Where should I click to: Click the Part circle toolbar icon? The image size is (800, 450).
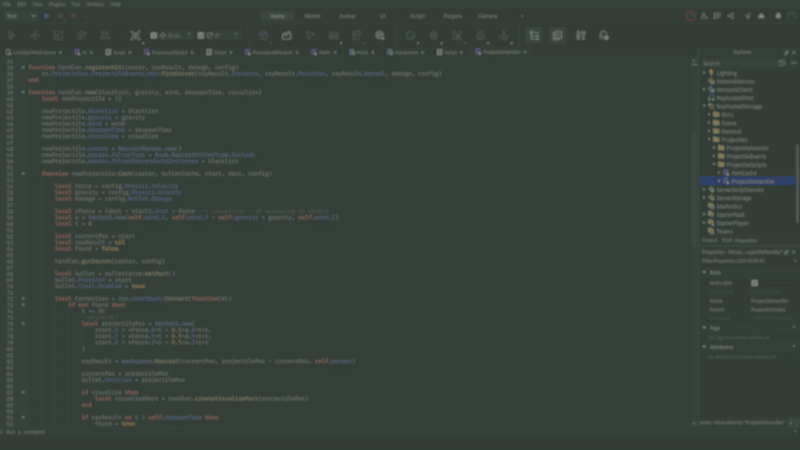[410, 36]
